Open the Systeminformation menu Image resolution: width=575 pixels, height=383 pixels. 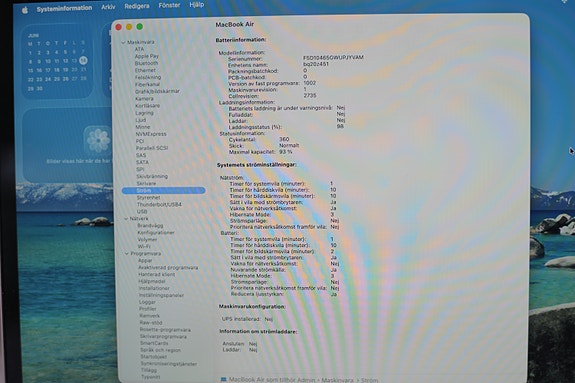(x=64, y=8)
